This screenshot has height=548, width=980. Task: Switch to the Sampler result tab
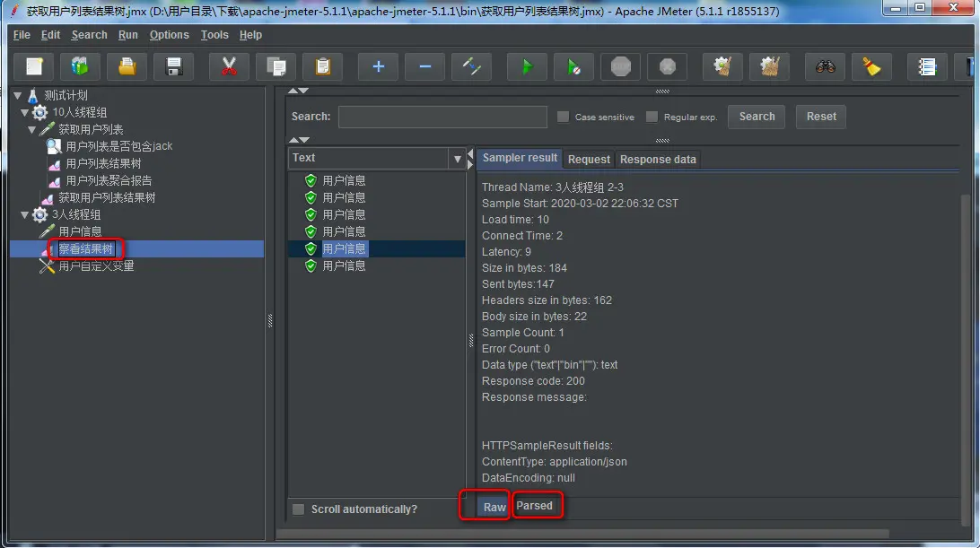click(x=520, y=158)
